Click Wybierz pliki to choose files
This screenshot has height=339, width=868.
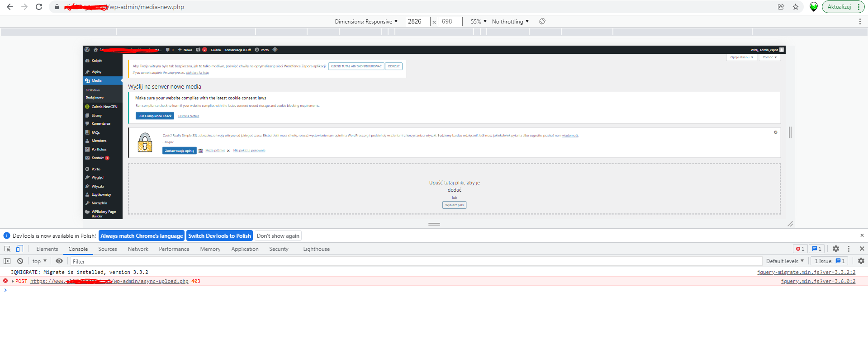tap(454, 205)
